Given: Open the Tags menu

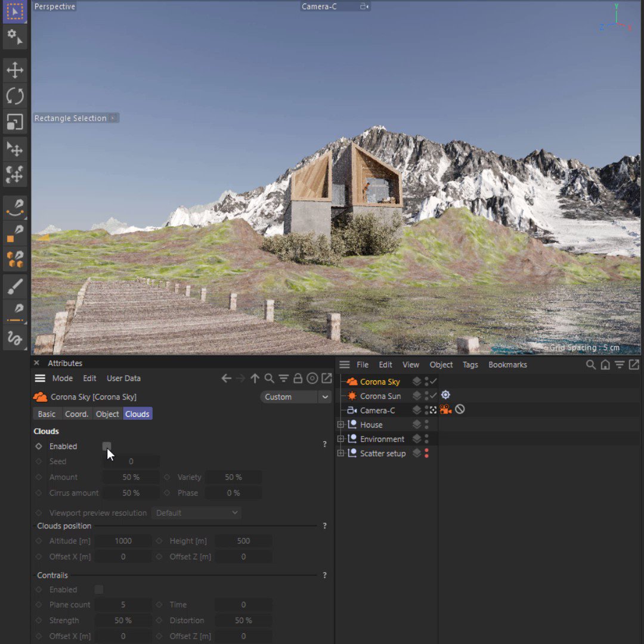Looking at the screenshot, I should [470, 364].
